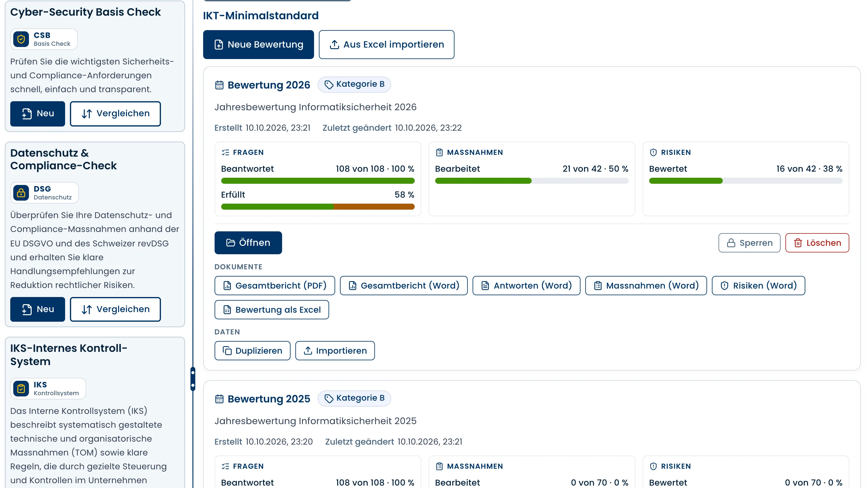This screenshot has height=488, width=868.
Task: Download Gesamtbericht (Word)
Action: [404, 285]
